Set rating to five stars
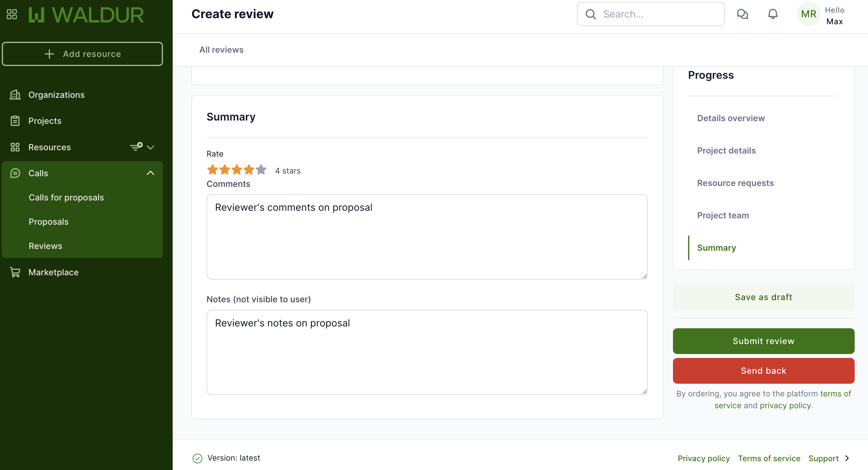Viewport: 868px width, 470px height. click(261, 170)
